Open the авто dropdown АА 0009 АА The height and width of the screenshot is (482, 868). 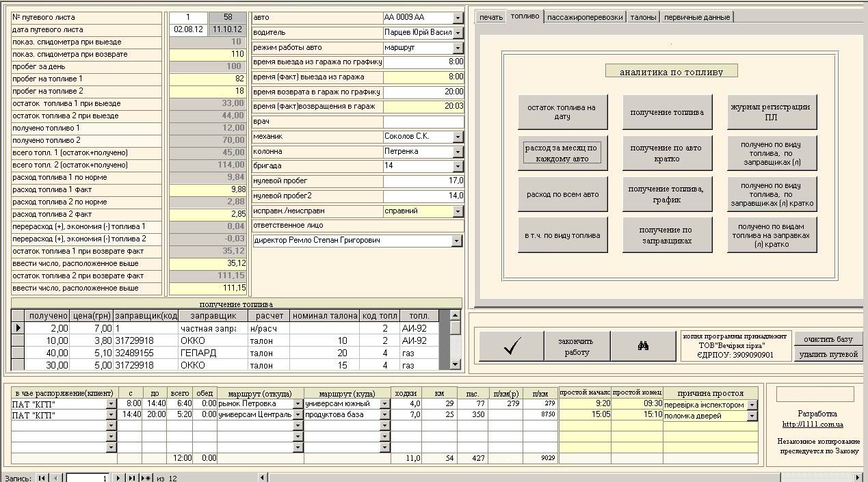click(458, 18)
